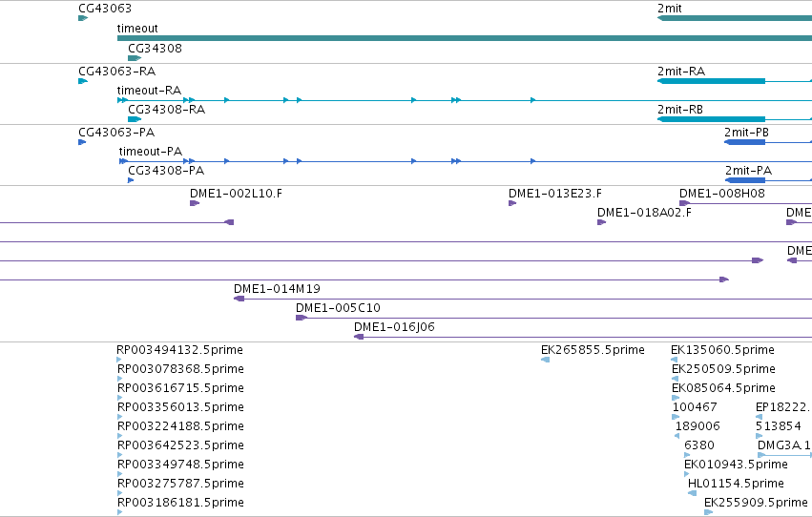The image size is (812, 517).
Task: Click RP003349748.5prime EST label
Action: click(x=180, y=465)
